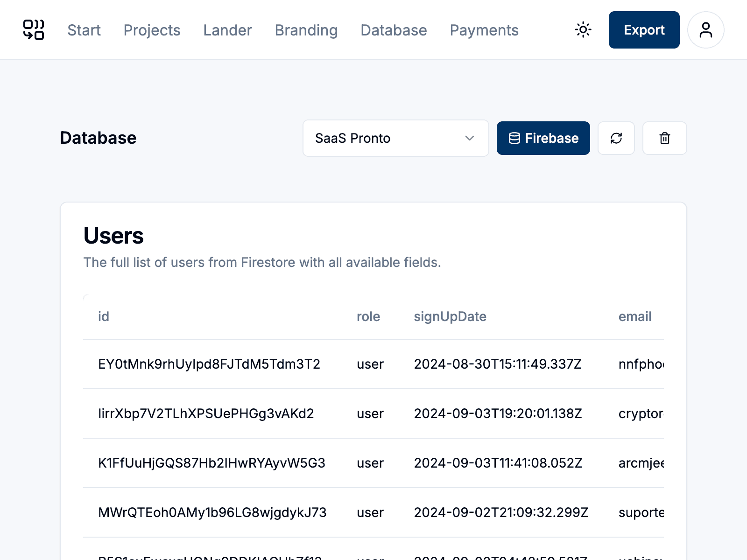
Task: Click date 2024-08-30T15:11:49.337Z
Action: (x=498, y=364)
